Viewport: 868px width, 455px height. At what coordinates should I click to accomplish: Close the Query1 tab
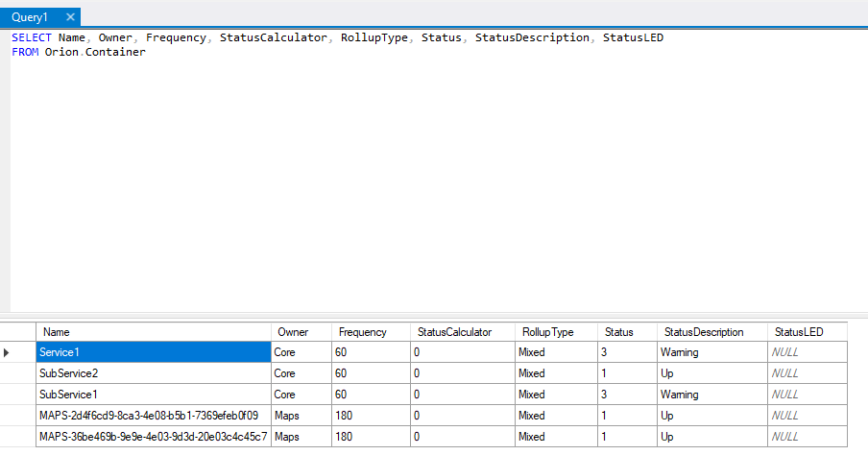point(70,17)
